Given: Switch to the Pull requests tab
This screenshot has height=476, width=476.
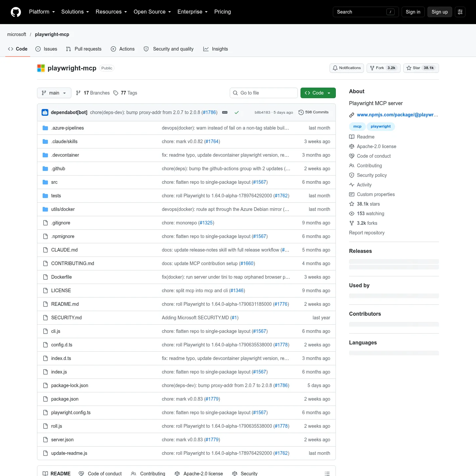Looking at the screenshot, I should (x=84, y=49).
